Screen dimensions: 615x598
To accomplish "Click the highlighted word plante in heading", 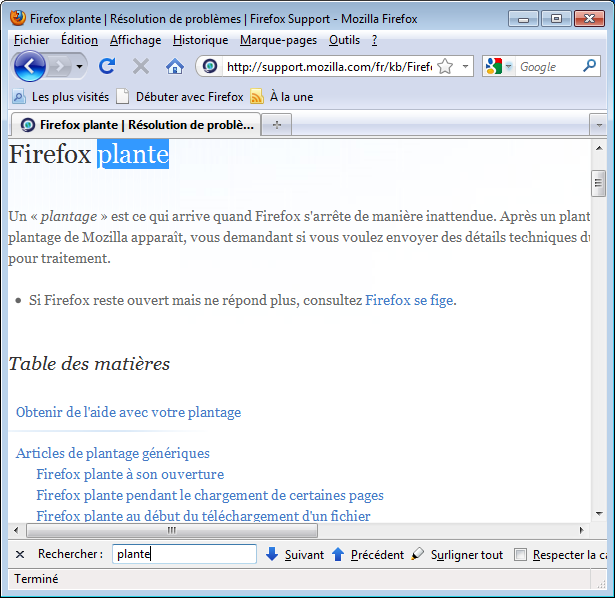I will (x=133, y=154).
